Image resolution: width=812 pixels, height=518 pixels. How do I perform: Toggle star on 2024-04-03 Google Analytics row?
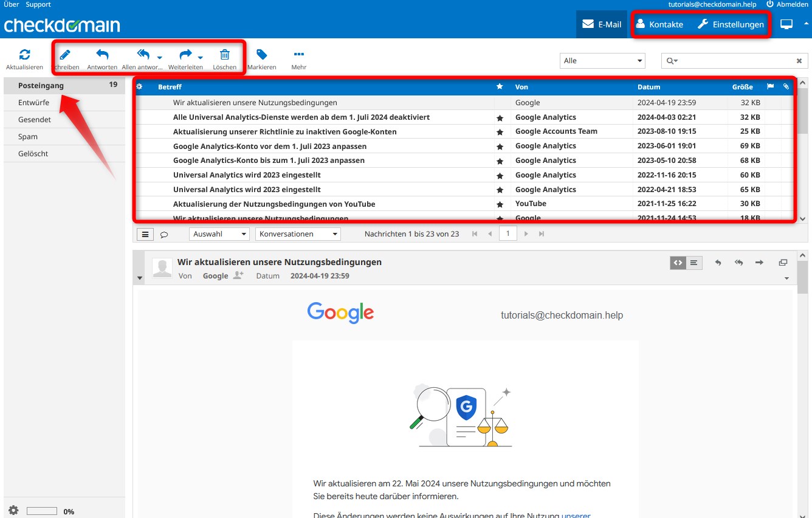click(x=500, y=117)
